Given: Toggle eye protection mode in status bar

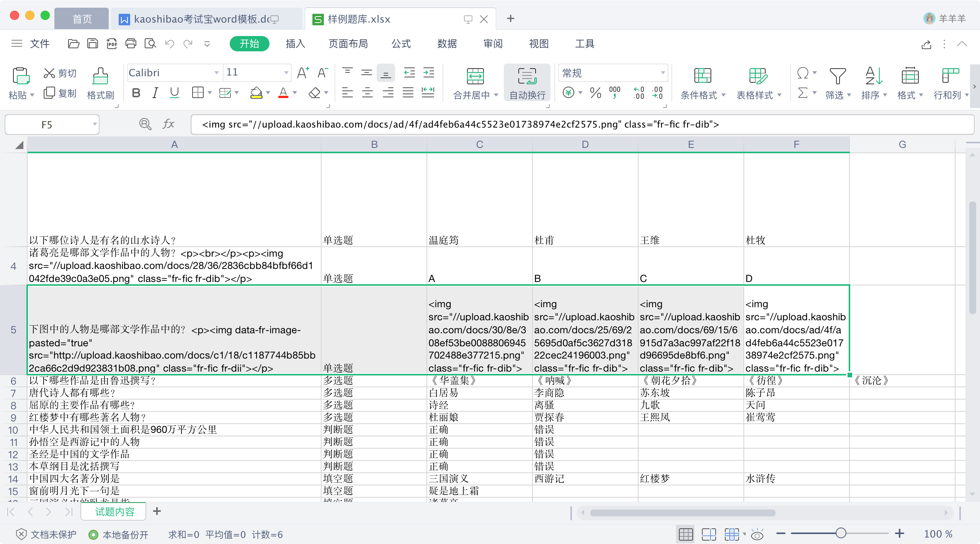Looking at the screenshot, I should [x=757, y=534].
